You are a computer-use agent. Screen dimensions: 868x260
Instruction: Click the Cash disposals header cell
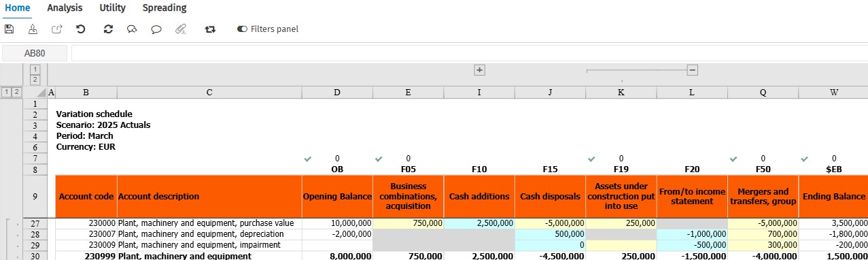click(550, 196)
